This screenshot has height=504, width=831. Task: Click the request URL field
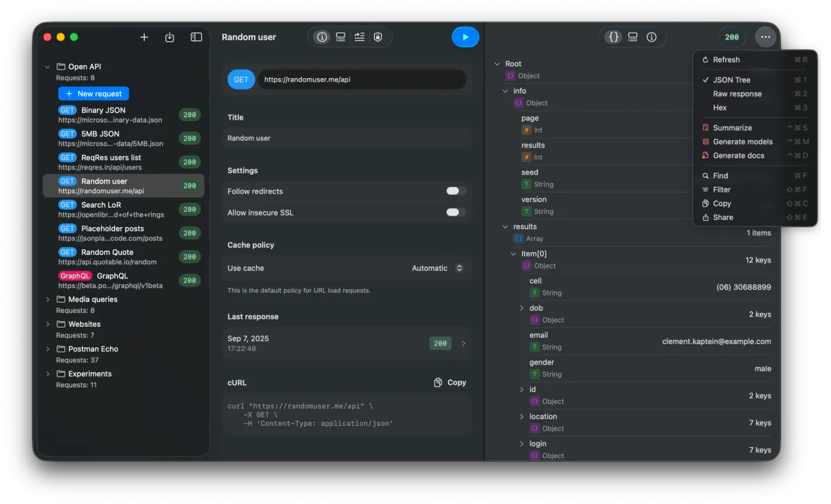(364, 79)
